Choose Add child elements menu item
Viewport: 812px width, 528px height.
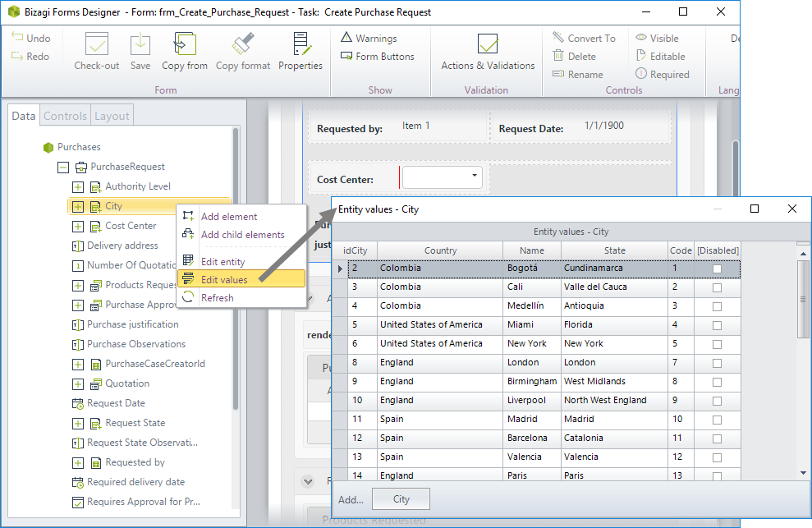tap(241, 235)
